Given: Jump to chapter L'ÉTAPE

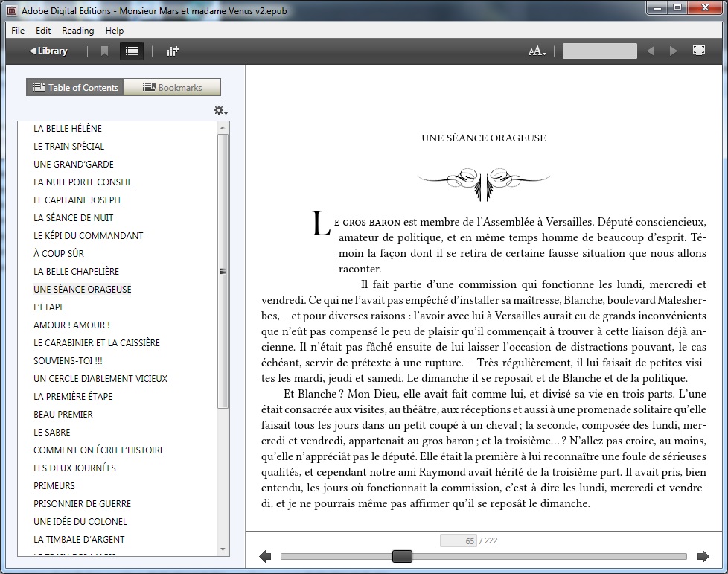Looking at the screenshot, I should [x=48, y=307].
